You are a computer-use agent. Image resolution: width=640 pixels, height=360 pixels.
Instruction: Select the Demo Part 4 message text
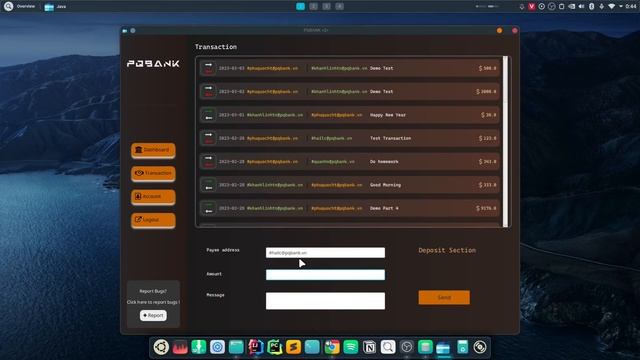point(384,208)
